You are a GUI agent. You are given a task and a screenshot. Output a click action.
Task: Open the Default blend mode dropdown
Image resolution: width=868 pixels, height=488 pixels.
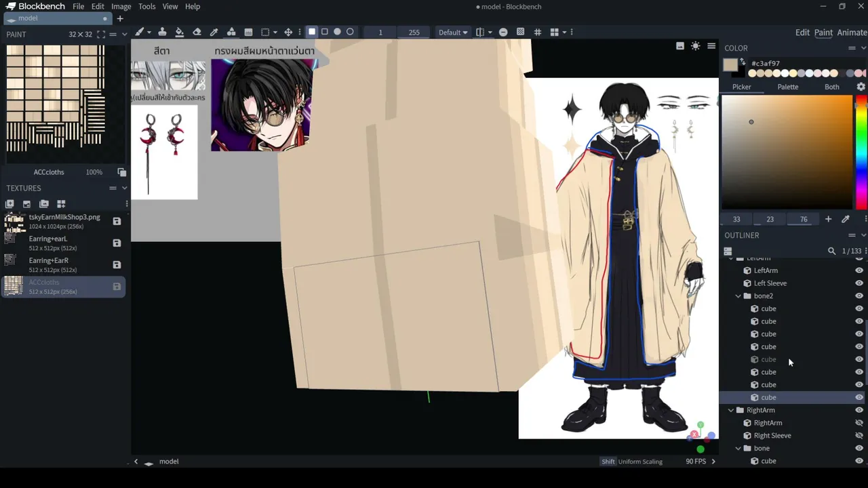pyautogui.click(x=453, y=32)
